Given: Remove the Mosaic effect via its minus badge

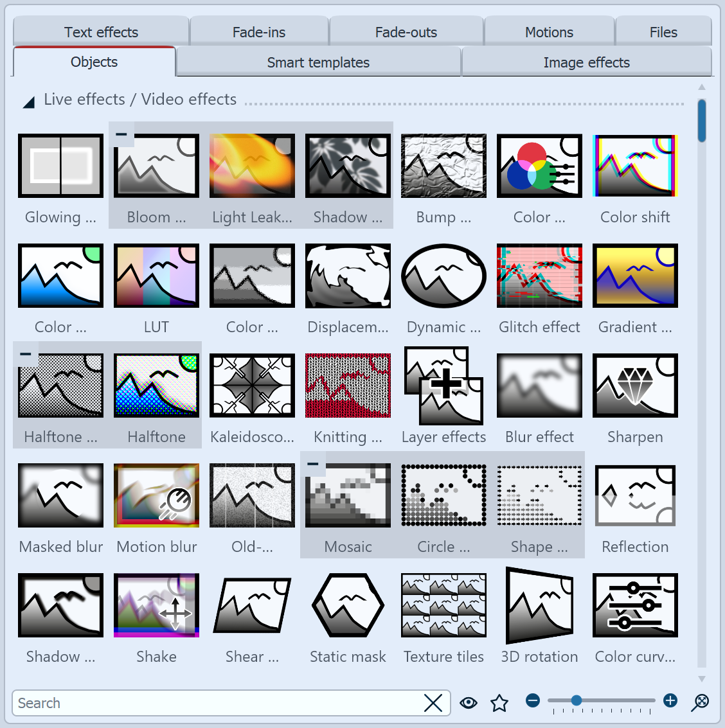Looking at the screenshot, I should point(312,465).
